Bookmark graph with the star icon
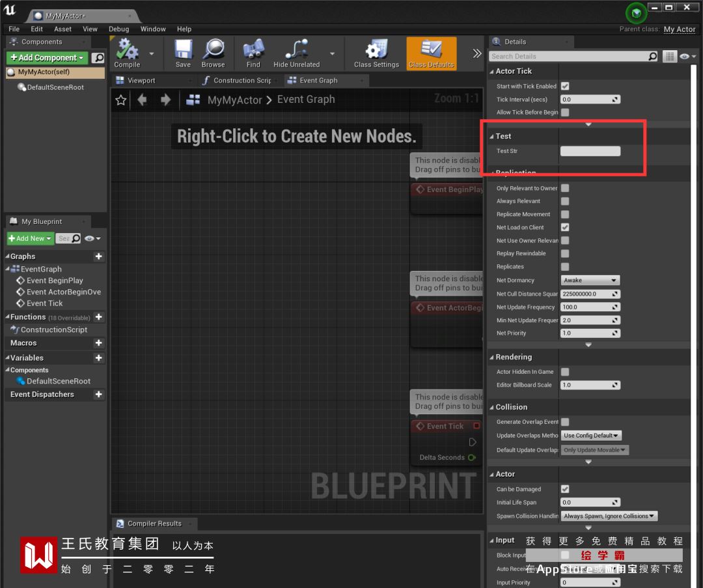This screenshot has width=703, height=588. tap(120, 100)
